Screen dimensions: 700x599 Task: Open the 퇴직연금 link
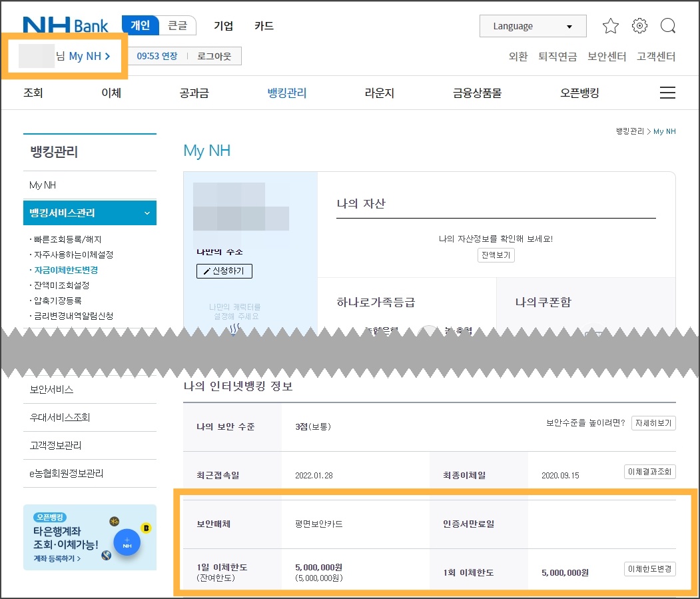click(x=557, y=57)
